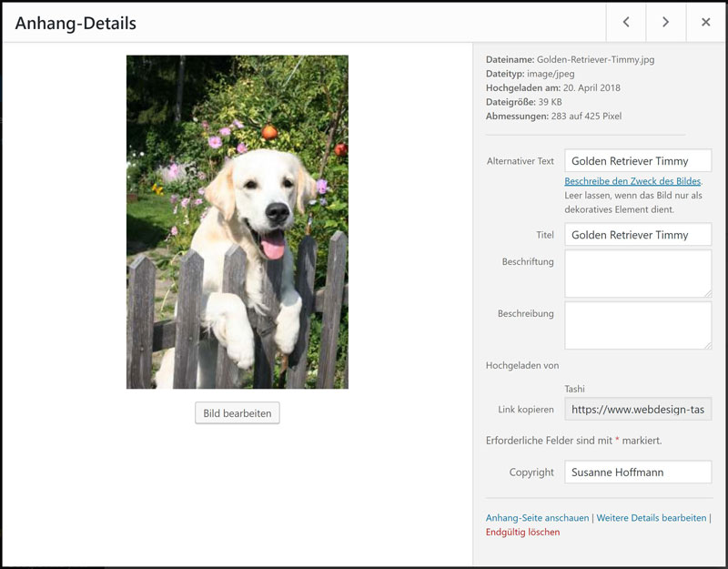Click the Dateityp value image/jpeg
The image size is (728, 569).
551,74
